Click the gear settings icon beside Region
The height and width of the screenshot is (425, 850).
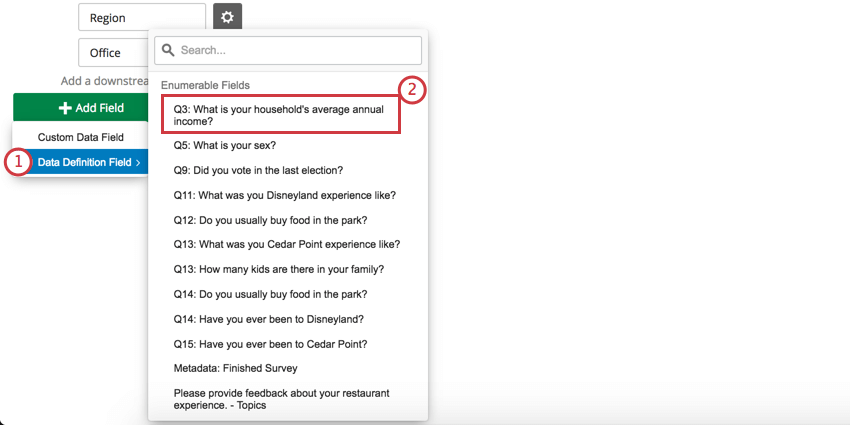click(x=228, y=17)
